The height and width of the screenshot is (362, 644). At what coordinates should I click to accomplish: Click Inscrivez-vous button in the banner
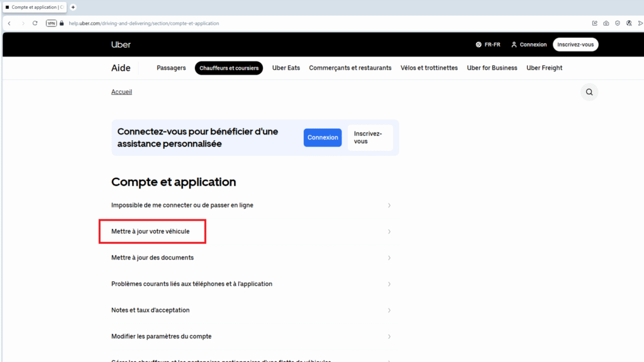[x=370, y=138]
